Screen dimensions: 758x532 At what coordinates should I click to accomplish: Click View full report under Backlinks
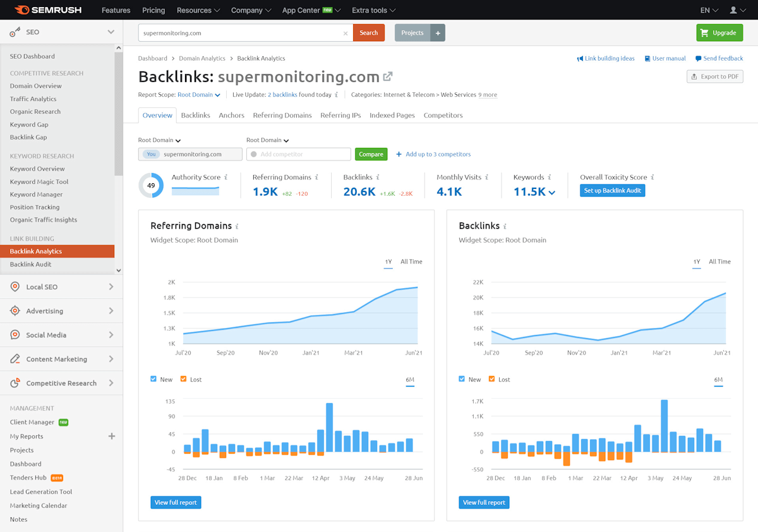click(x=484, y=502)
